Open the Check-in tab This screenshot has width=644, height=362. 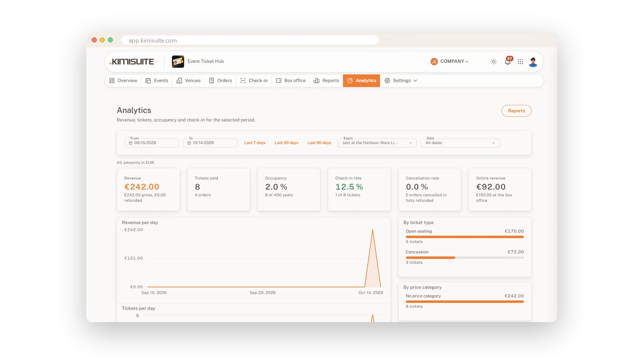(254, 81)
